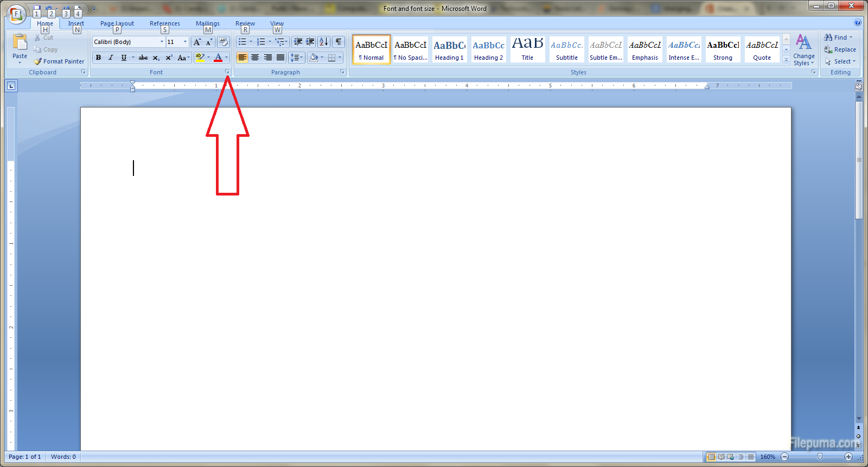This screenshot has height=467, width=868.
Task: Click the Increase Indent icon
Action: click(310, 42)
